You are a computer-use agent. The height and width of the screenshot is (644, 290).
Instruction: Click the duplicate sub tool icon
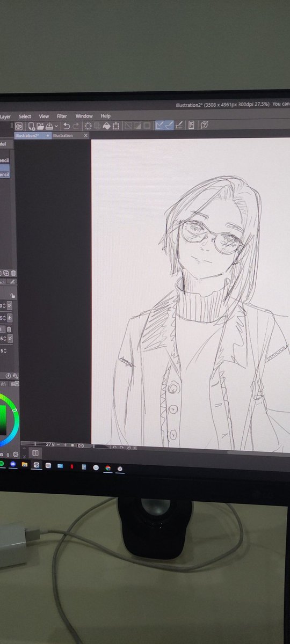coord(6,273)
